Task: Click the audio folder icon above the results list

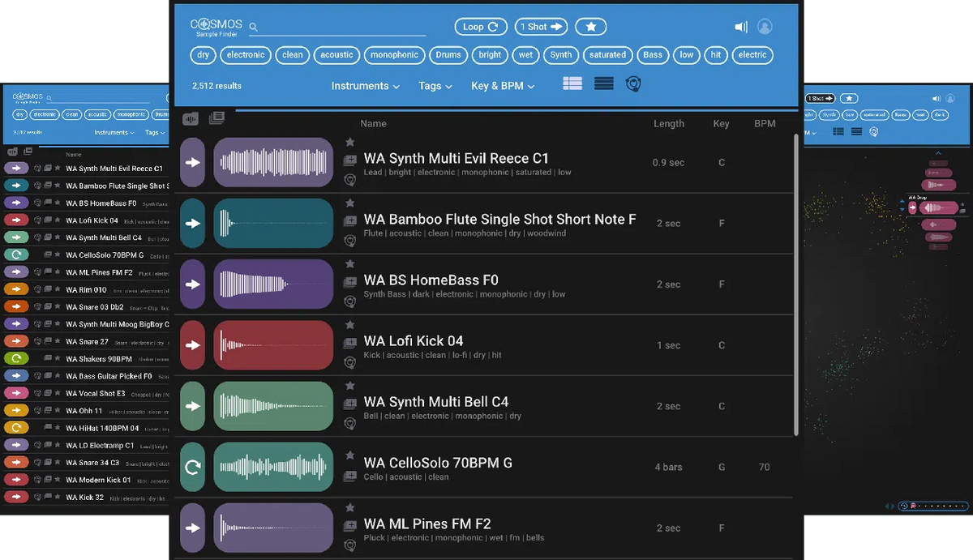Action: [191, 118]
